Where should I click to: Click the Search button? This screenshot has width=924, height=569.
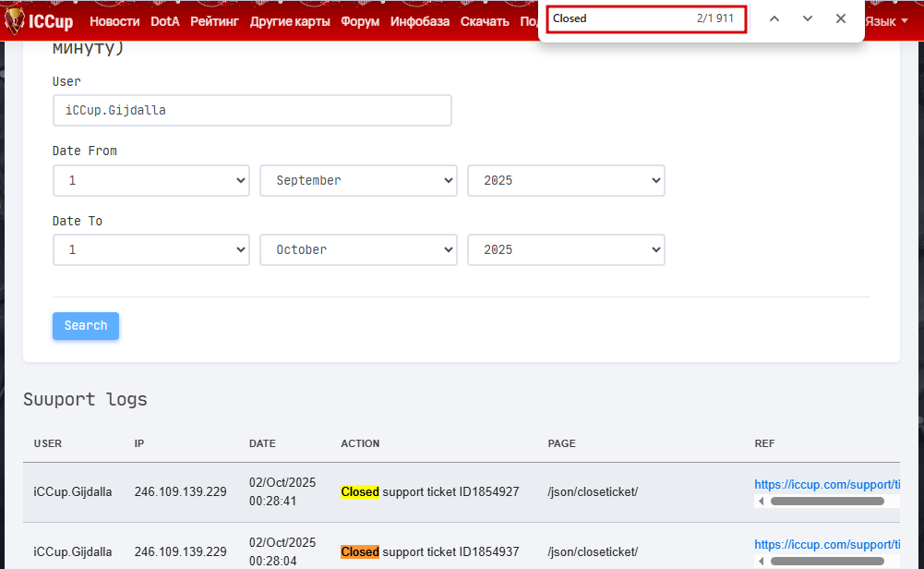click(86, 325)
